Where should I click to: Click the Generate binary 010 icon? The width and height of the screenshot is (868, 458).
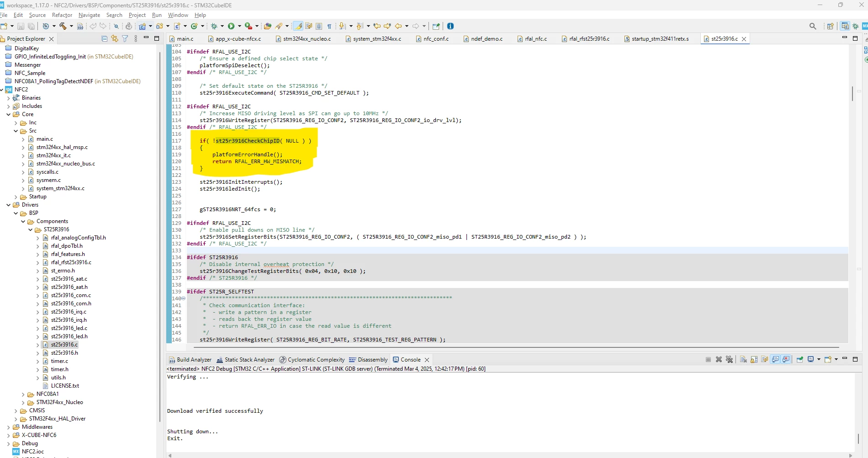coord(80,26)
